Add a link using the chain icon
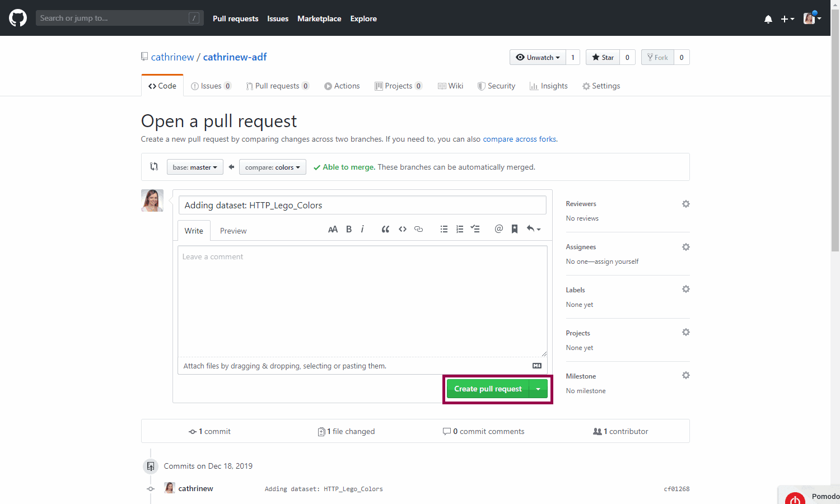 coord(418,229)
